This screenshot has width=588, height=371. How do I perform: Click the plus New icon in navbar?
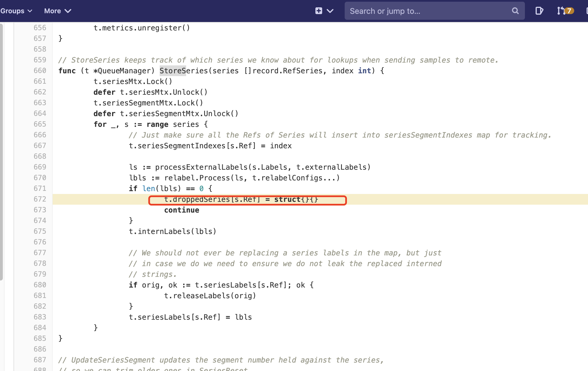point(318,11)
